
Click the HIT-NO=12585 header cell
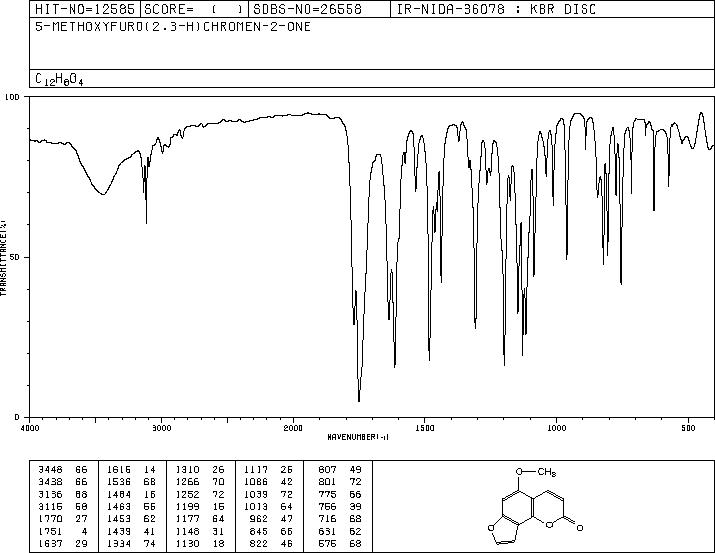pyautogui.click(x=85, y=9)
